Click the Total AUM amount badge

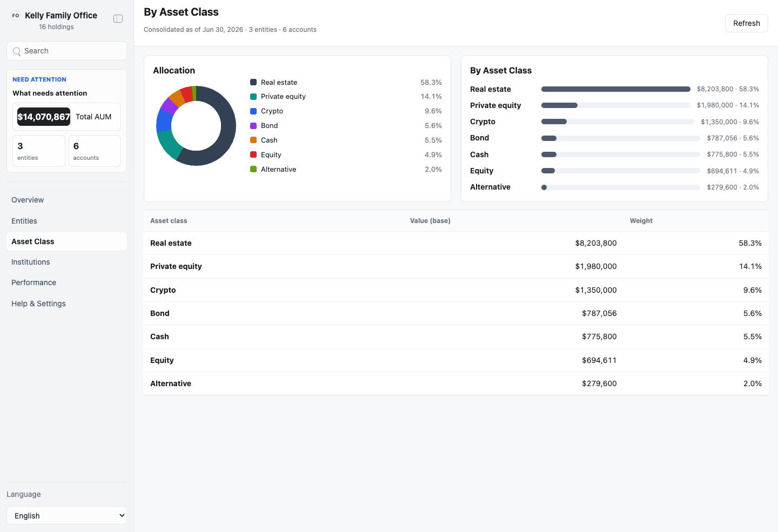tap(44, 117)
